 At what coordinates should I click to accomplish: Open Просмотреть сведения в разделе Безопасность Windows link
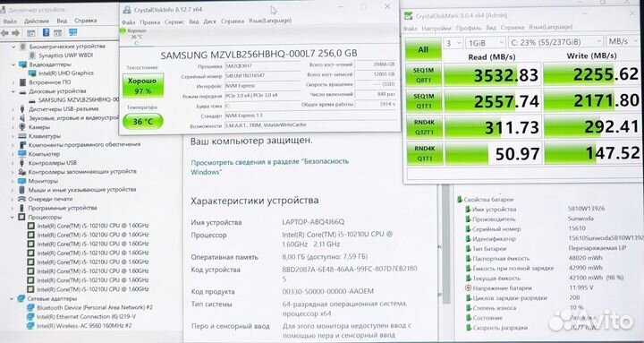click(x=270, y=167)
